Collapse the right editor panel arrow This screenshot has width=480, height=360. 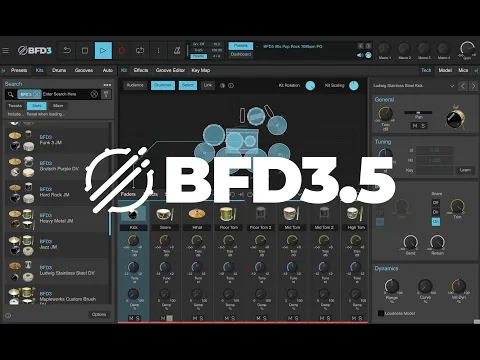pyautogui.click(x=476, y=70)
